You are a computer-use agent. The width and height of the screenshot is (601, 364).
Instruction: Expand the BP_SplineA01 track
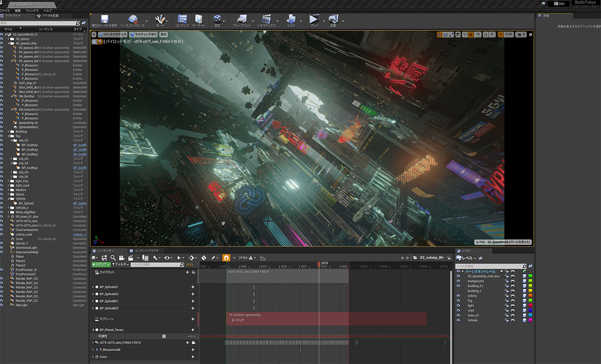93,287
